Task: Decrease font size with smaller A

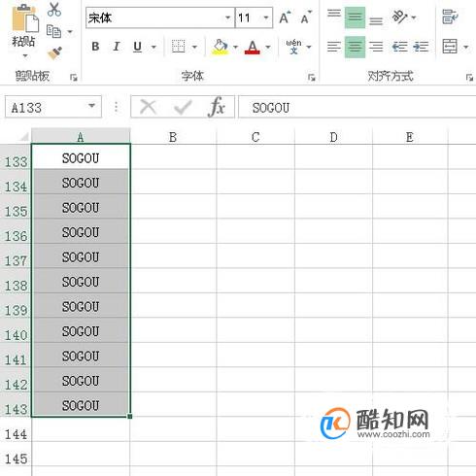Action: (306, 17)
